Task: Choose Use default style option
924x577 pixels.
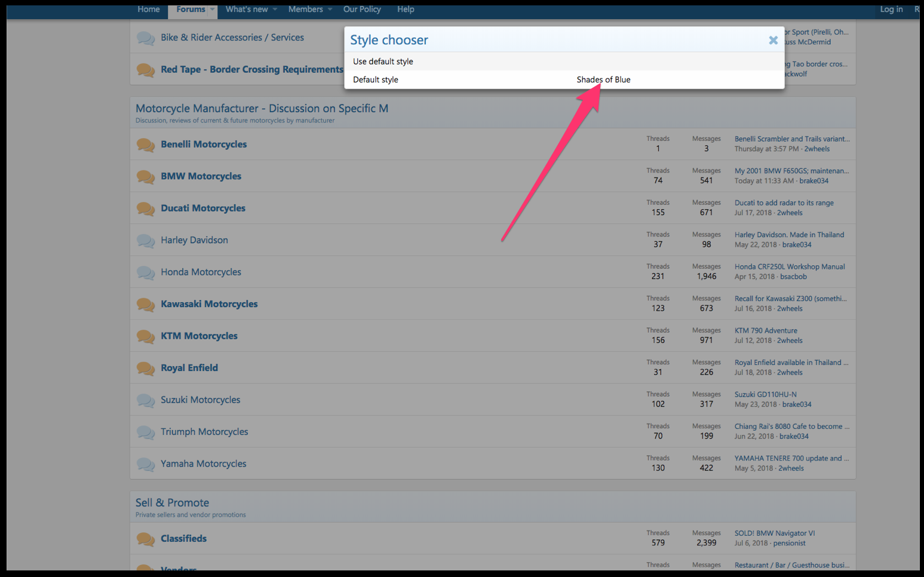Action: [383, 62]
